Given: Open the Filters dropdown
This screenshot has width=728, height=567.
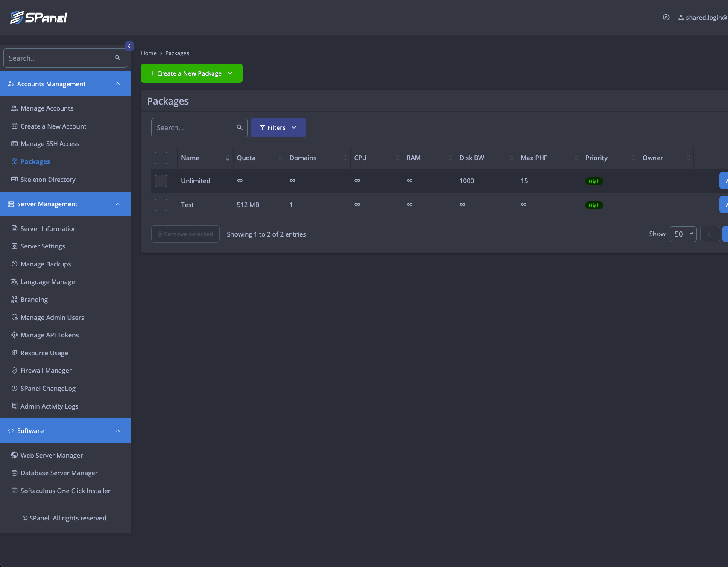Looking at the screenshot, I should pos(278,128).
